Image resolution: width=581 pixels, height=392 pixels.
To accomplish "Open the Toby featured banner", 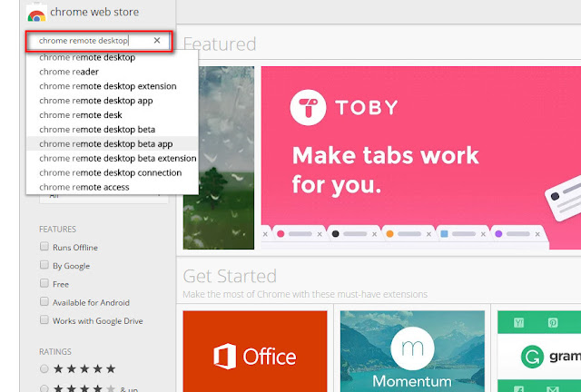I will pos(421,158).
